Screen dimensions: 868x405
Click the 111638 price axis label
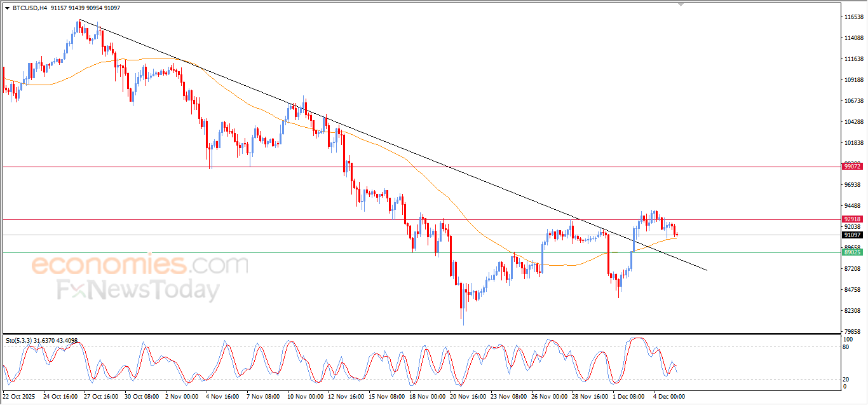click(853, 59)
